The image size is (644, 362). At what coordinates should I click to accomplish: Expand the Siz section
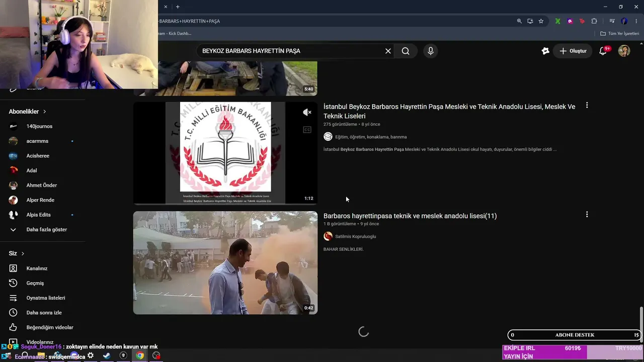[x=17, y=253]
